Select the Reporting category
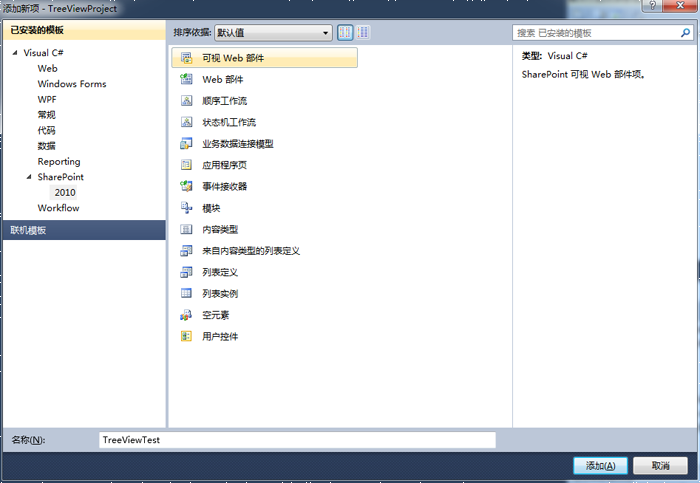This screenshot has width=700, height=483. 59,161
